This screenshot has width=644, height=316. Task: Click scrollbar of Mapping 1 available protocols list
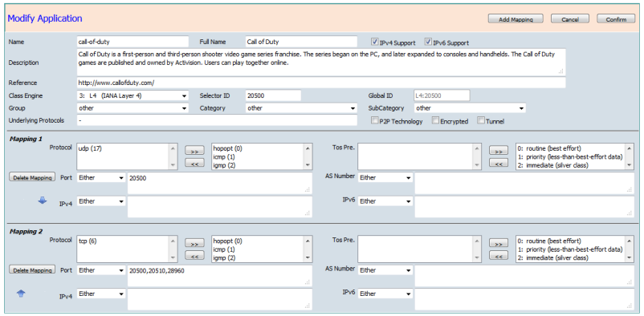click(x=308, y=156)
